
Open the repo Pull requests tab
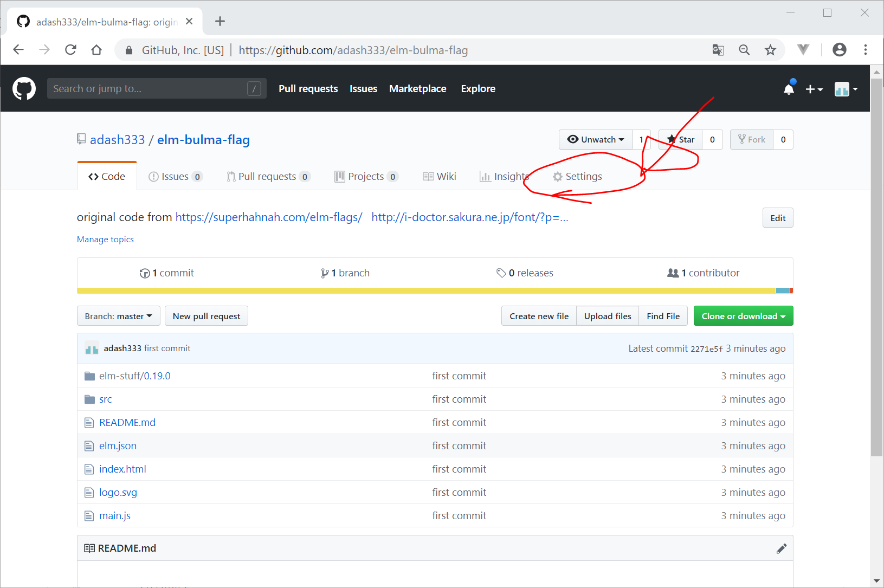[268, 177]
